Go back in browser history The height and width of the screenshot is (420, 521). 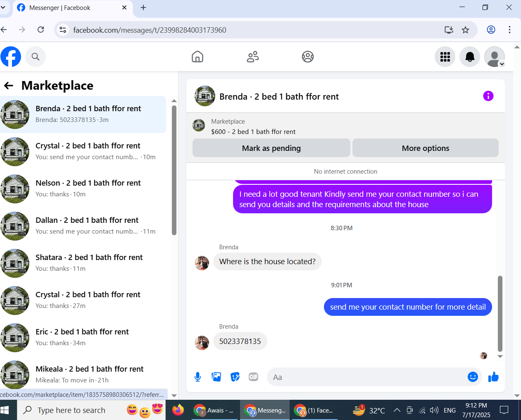click(x=4, y=30)
